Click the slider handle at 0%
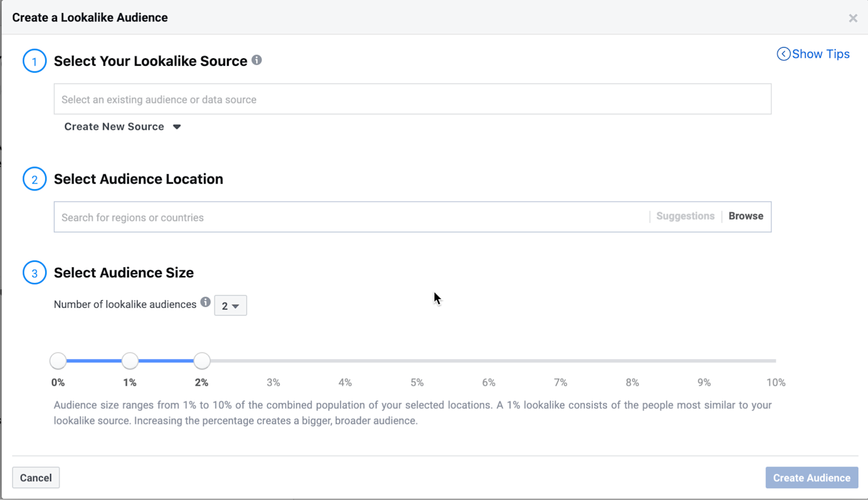This screenshot has height=500, width=868. [58, 360]
